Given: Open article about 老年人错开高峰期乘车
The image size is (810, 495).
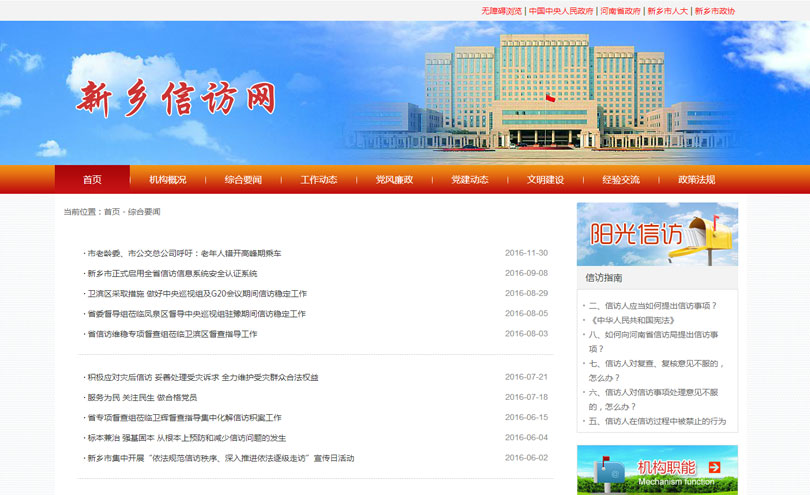Looking at the screenshot, I should 184,254.
